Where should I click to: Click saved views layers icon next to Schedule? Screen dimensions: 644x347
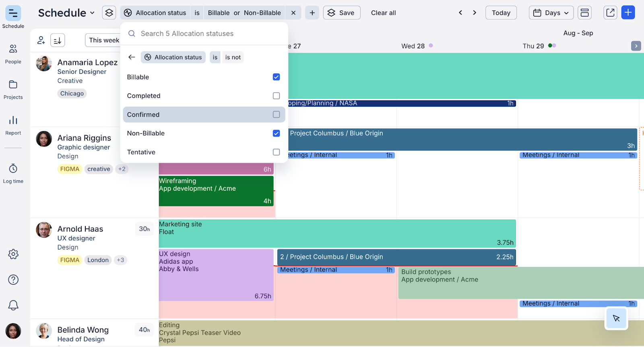click(109, 13)
